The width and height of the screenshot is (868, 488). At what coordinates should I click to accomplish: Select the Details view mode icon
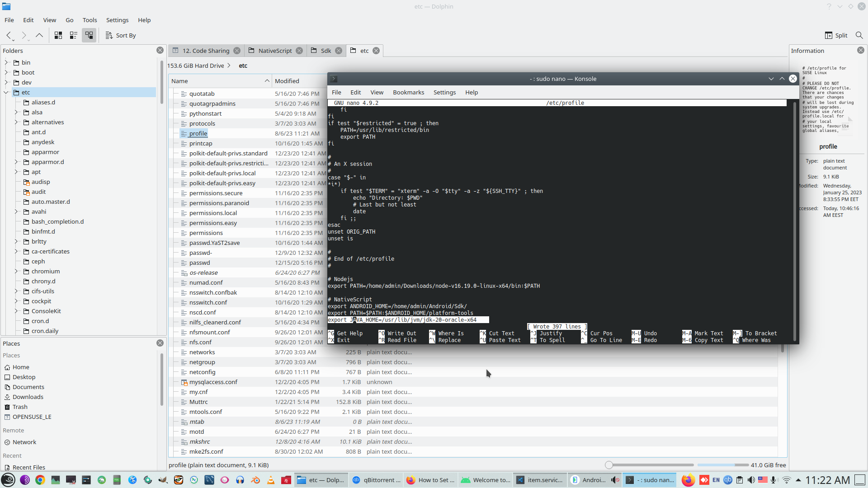point(89,35)
